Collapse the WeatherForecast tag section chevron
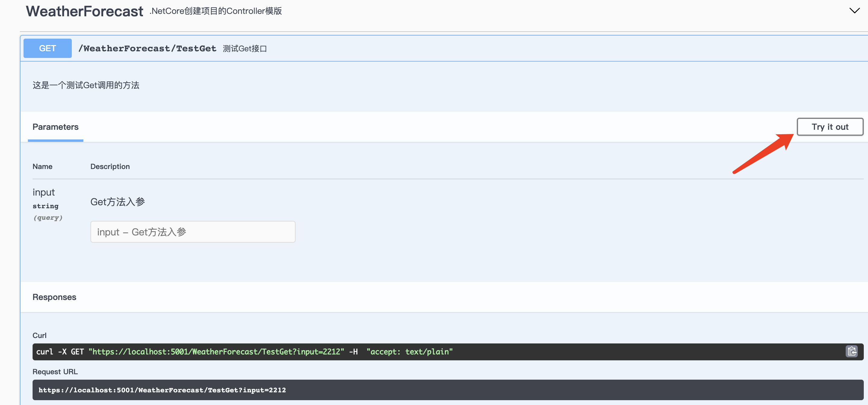 tap(854, 11)
